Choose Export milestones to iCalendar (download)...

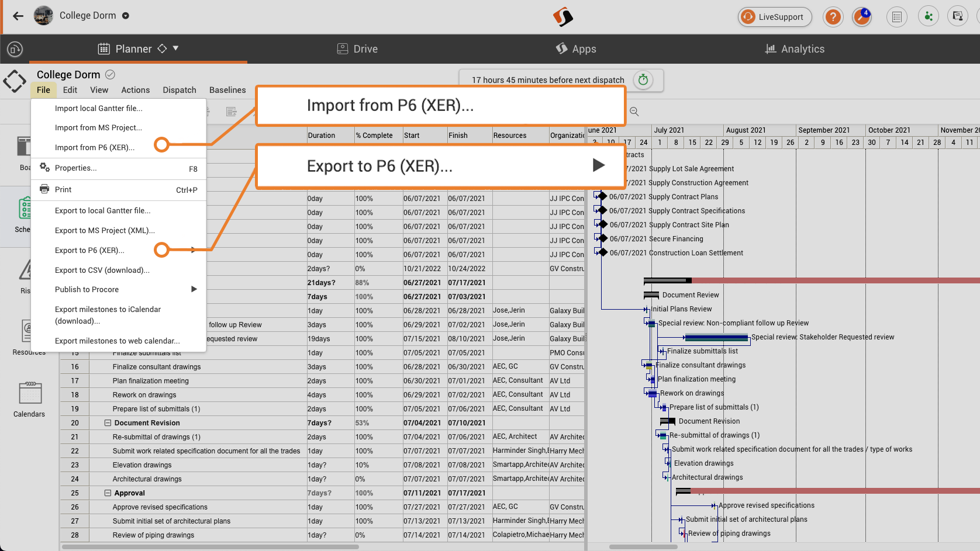pyautogui.click(x=118, y=315)
